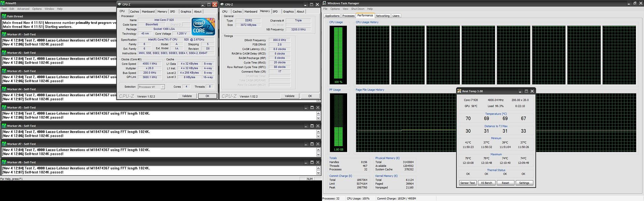Open Prime95 Window menu
The height and width of the screenshot is (201, 644).
49,9
